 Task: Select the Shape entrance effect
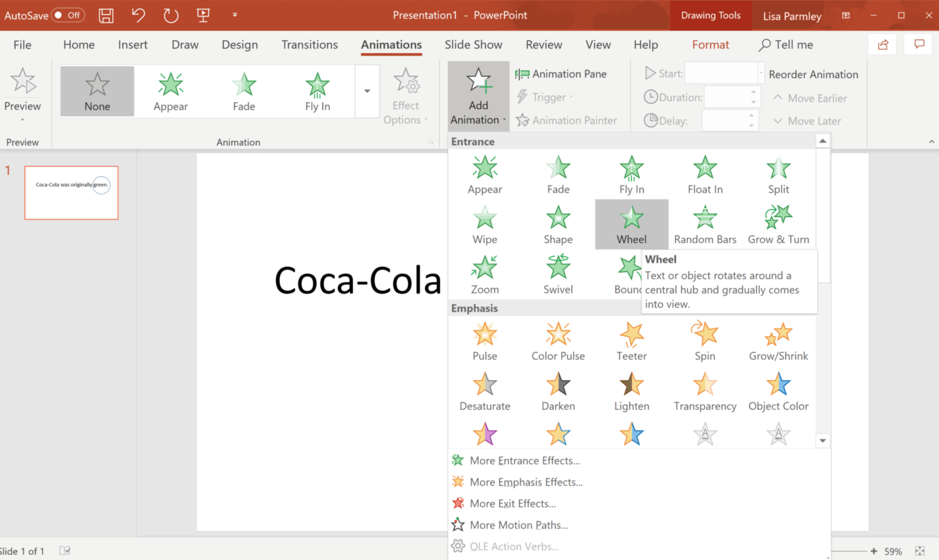click(558, 225)
